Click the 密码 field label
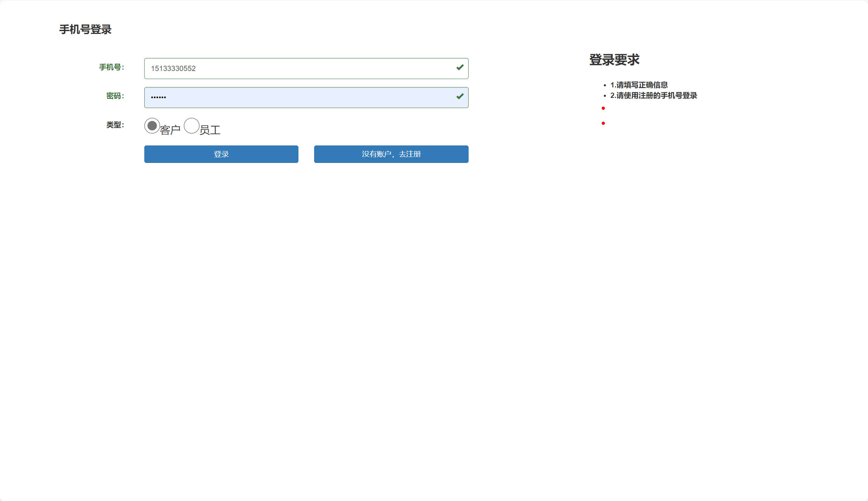 click(115, 96)
